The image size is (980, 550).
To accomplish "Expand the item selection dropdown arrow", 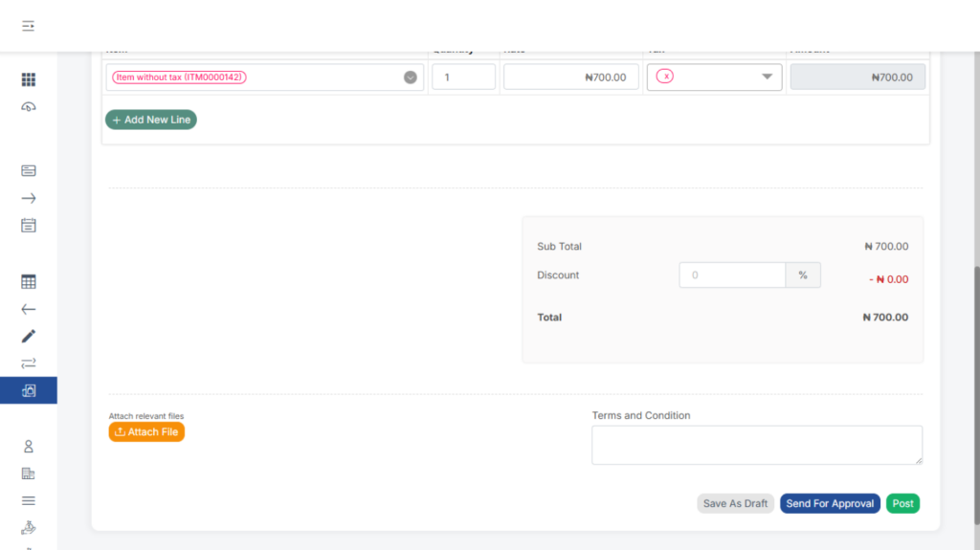I will tap(410, 77).
